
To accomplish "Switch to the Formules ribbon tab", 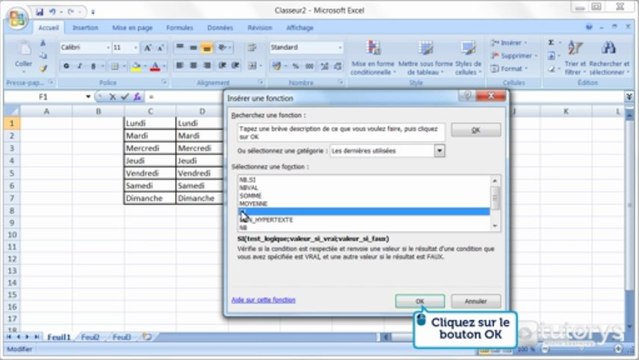I will (179, 28).
